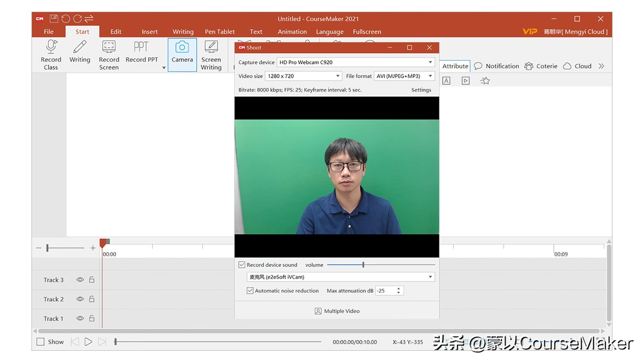Click the Multiple Video button
This screenshot has height=362, width=644.
pos(337,311)
